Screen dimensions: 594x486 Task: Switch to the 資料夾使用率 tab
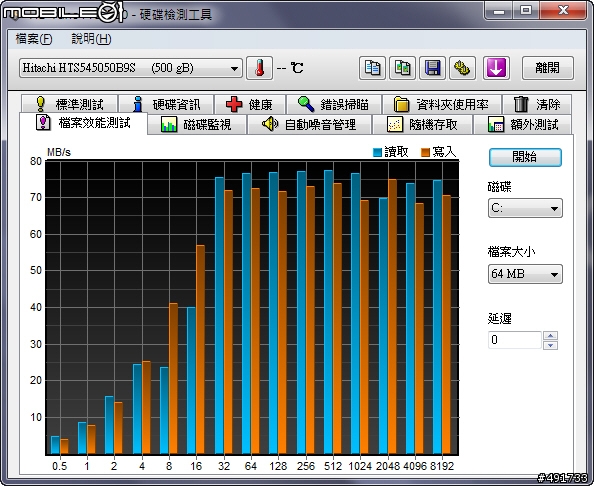[442, 104]
